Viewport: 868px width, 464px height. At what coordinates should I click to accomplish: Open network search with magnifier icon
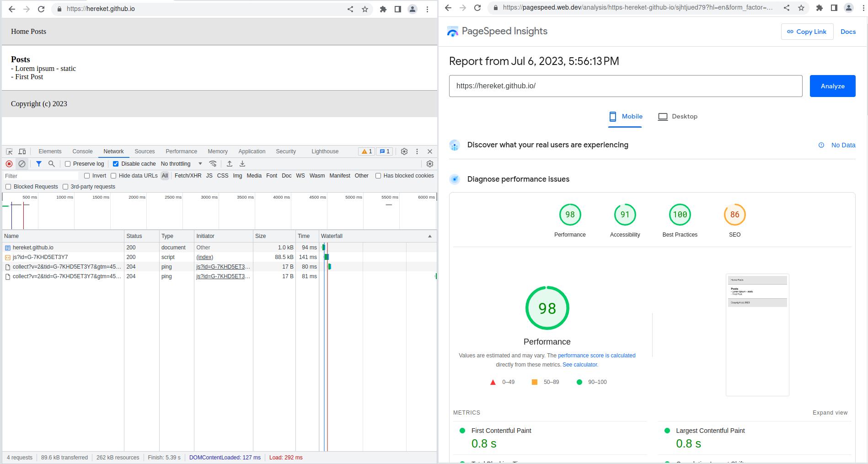(52, 164)
